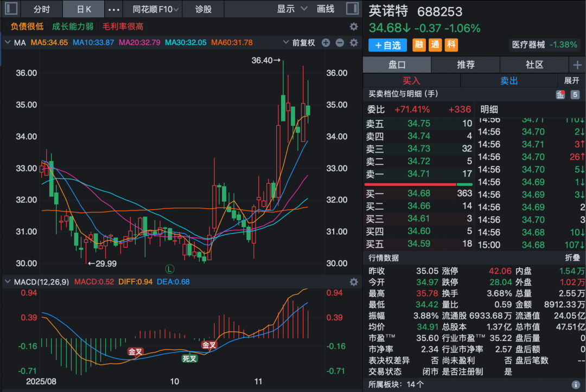Click the 融 margin trading icon
Image resolution: width=586 pixels, height=392 pixels.
[418, 46]
